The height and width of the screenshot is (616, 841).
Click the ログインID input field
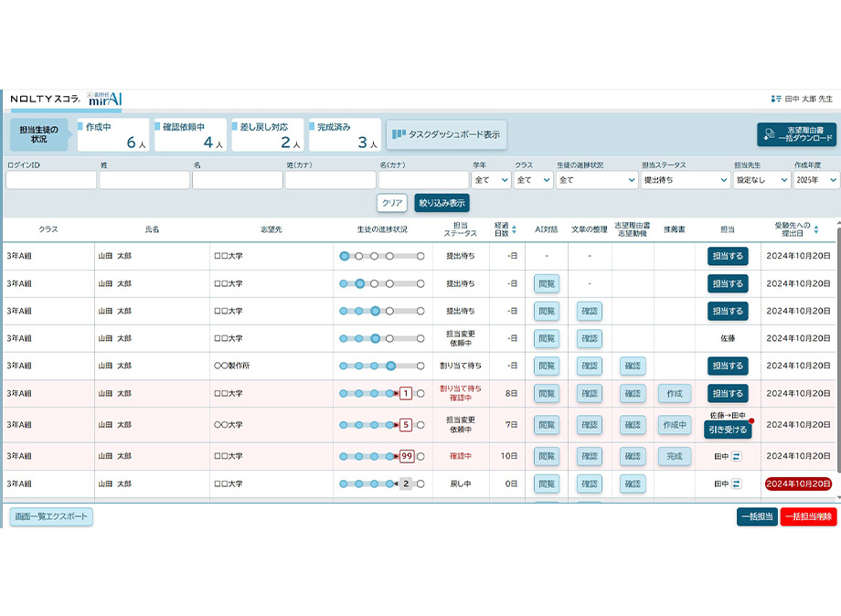point(51,180)
